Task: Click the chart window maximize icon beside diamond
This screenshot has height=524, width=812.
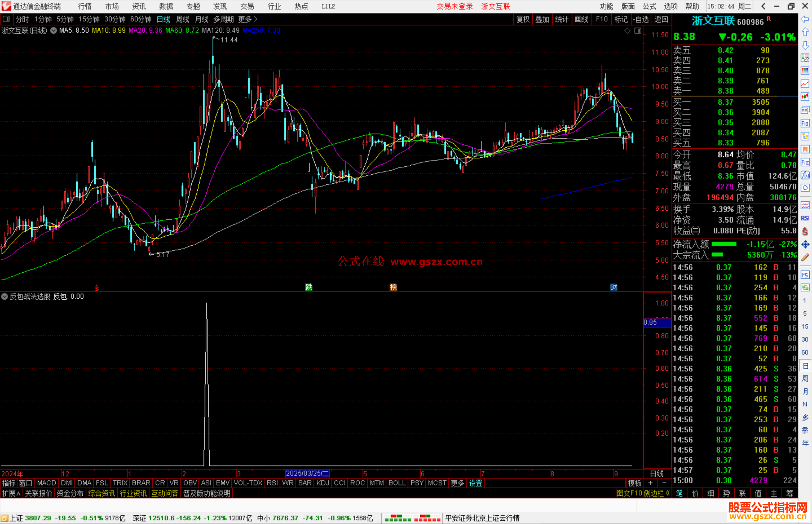Action: (x=638, y=31)
